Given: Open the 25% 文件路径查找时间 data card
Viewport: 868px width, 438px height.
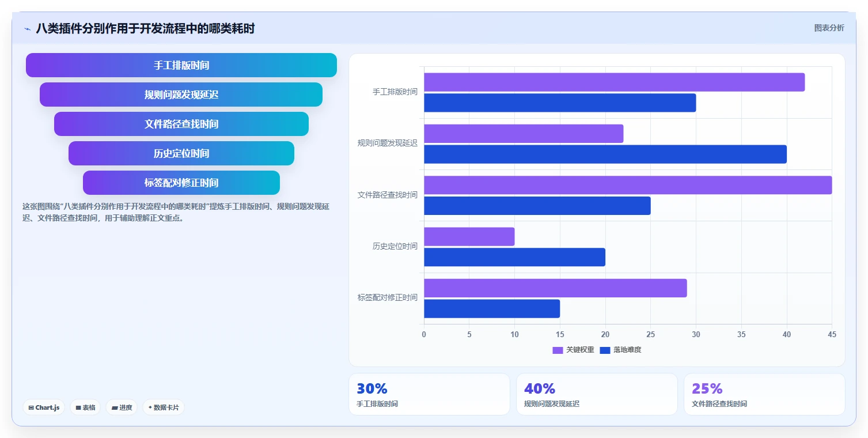Looking at the screenshot, I should (764, 394).
